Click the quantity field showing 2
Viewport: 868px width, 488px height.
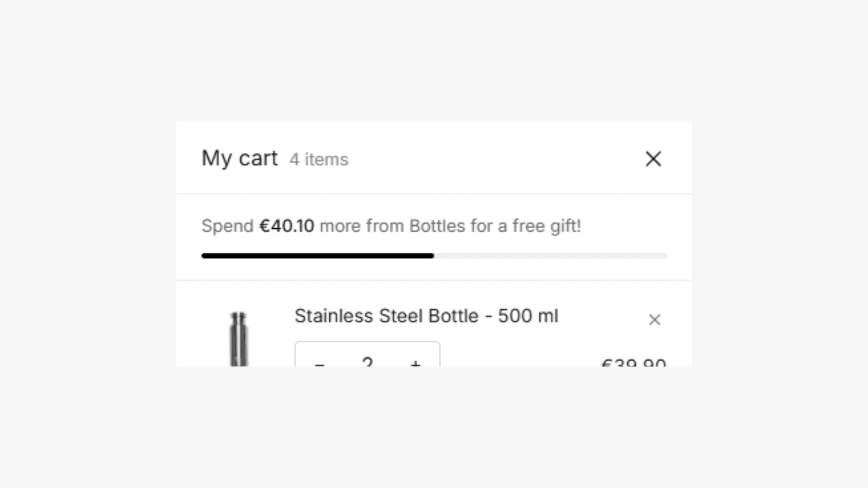tap(368, 361)
